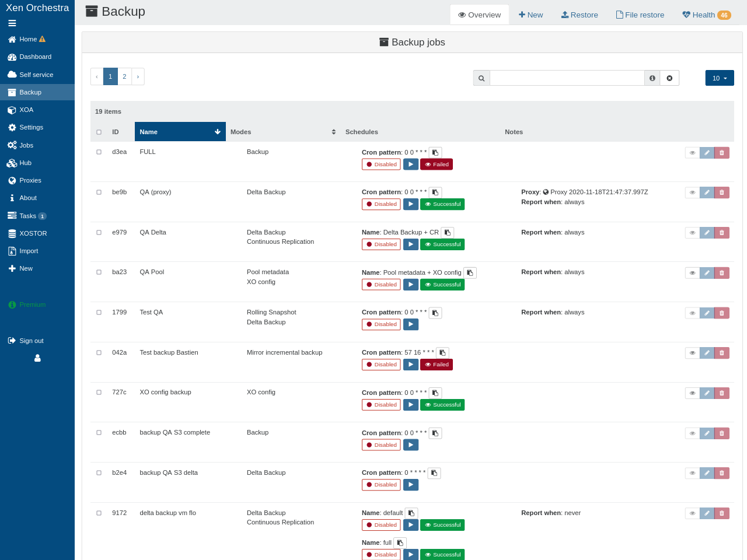The image size is (747, 560).
Task: Copy the QA Pool schedule ID
Action: pos(470,272)
